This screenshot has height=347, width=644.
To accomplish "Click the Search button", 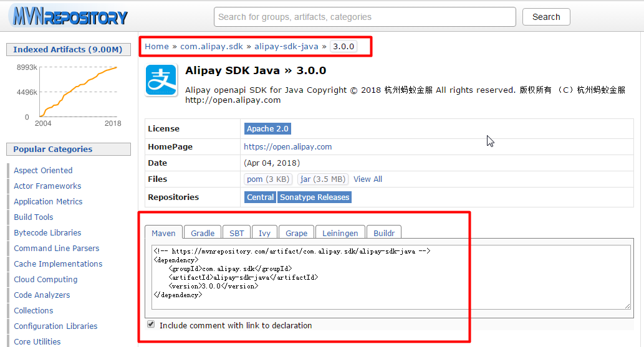I will [546, 17].
